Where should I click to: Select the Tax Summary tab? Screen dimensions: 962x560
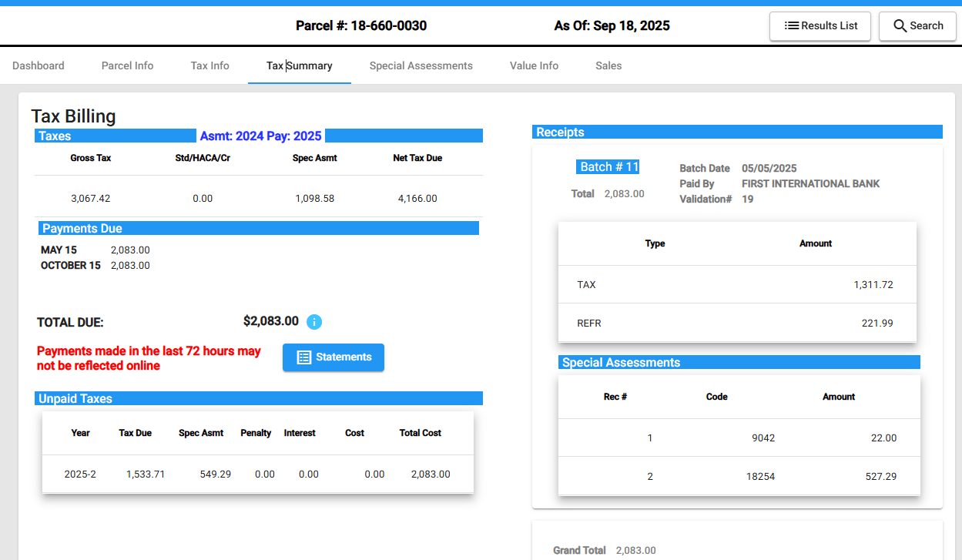[300, 66]
